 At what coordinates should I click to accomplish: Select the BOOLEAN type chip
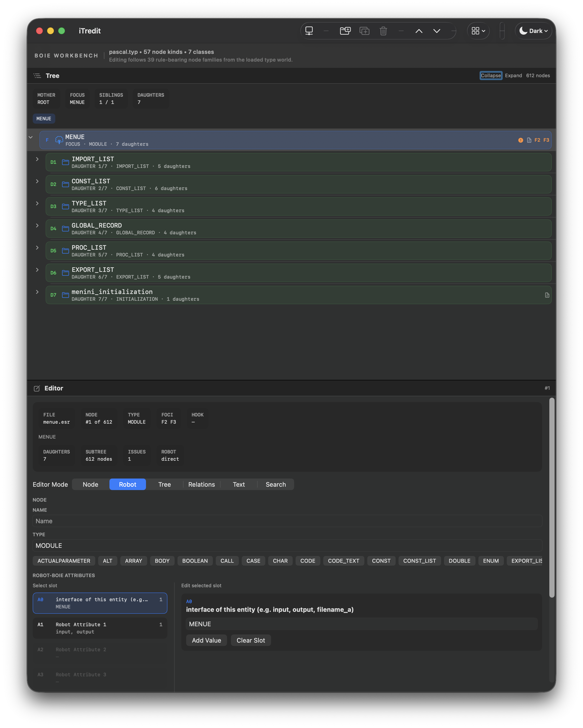point(195,561)
